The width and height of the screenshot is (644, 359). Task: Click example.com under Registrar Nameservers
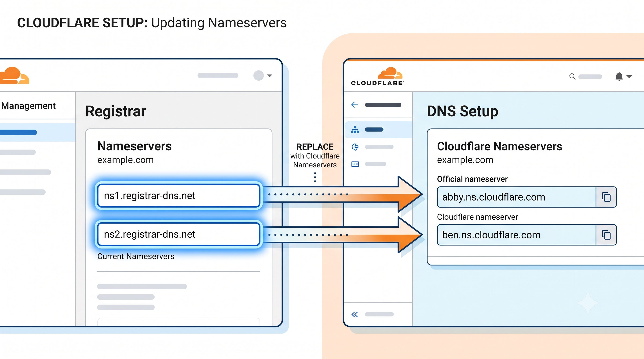[x=125, y=160]
